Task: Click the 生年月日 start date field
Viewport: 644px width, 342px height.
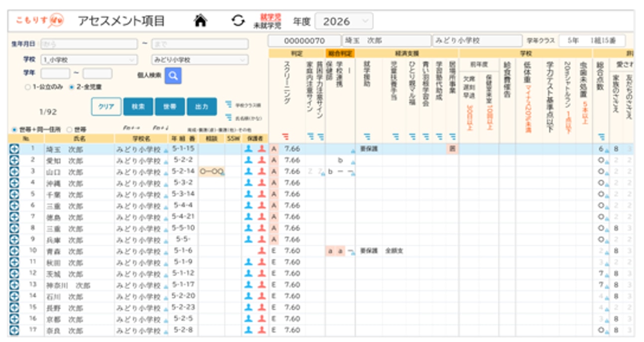Action: [x=89, y=44]
